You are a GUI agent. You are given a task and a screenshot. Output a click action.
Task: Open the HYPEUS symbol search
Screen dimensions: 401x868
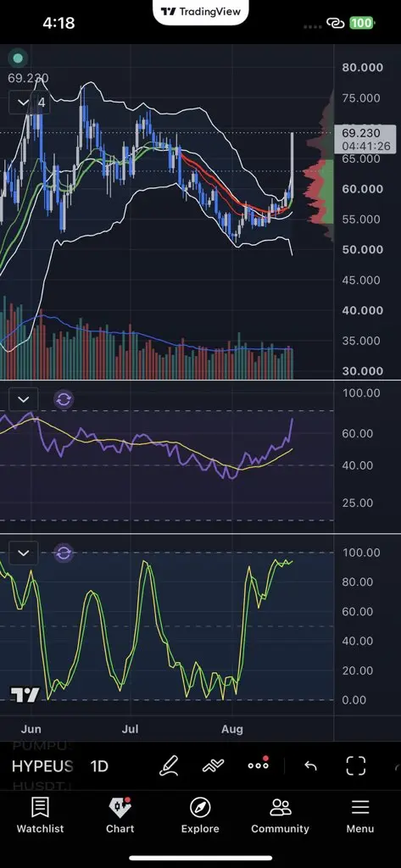pos(42,766)
